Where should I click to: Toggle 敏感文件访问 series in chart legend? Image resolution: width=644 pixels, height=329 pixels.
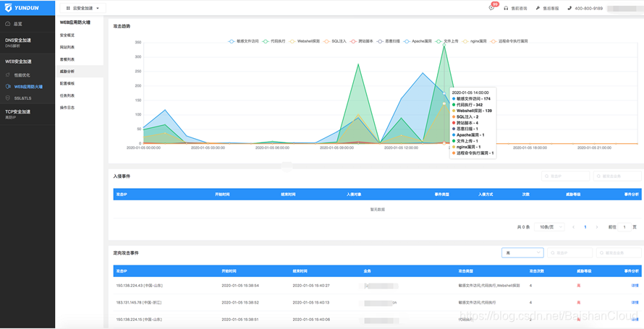point(244,41)
